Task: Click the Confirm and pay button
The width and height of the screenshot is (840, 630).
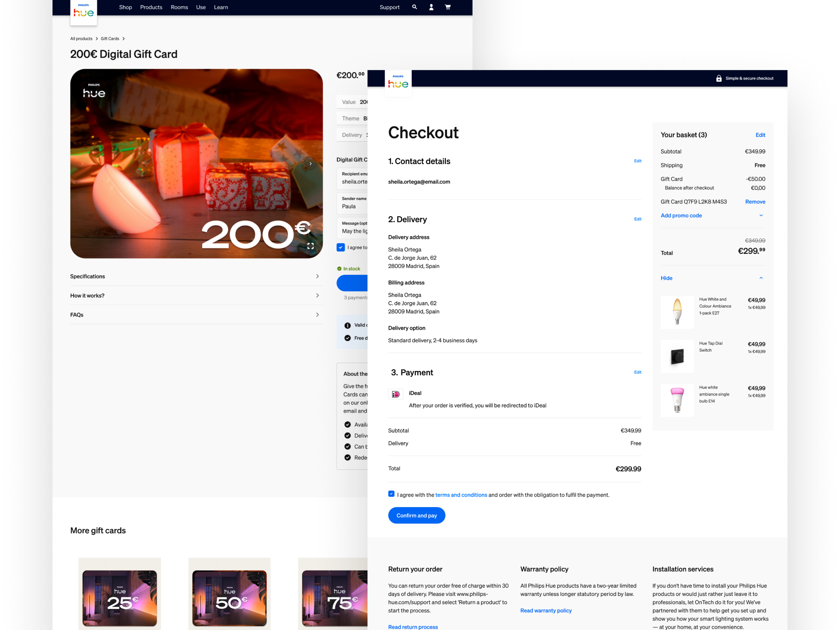Action: pos(416,515)
